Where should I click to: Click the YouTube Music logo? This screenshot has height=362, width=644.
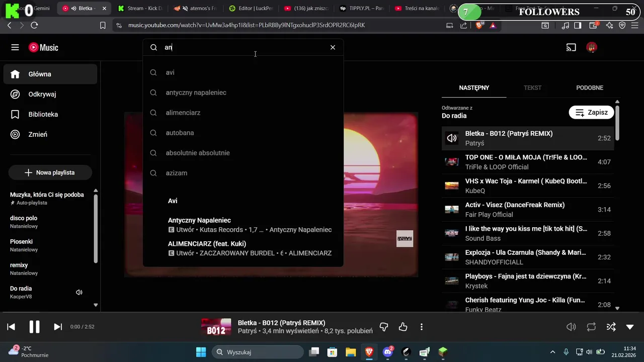coord(43,47)
